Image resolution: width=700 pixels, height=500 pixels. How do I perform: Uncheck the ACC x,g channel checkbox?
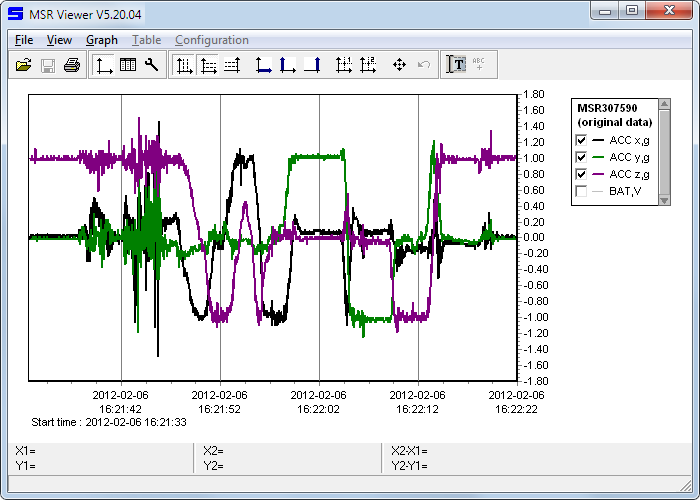(581, 141)
